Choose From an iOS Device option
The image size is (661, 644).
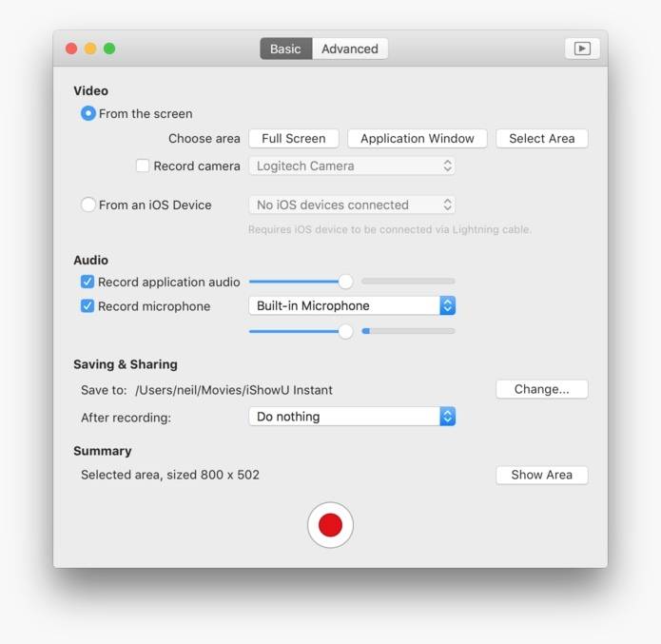point(88,205)
